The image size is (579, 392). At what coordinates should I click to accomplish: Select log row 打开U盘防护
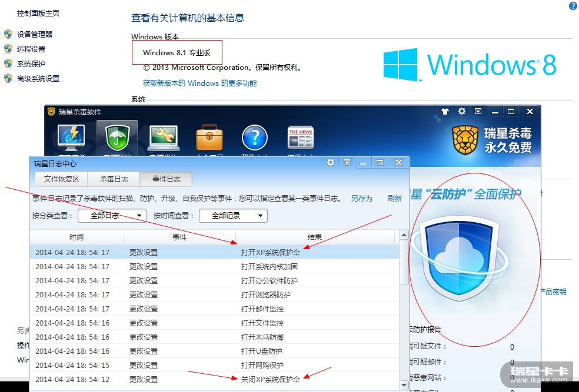tap(215, 351)
